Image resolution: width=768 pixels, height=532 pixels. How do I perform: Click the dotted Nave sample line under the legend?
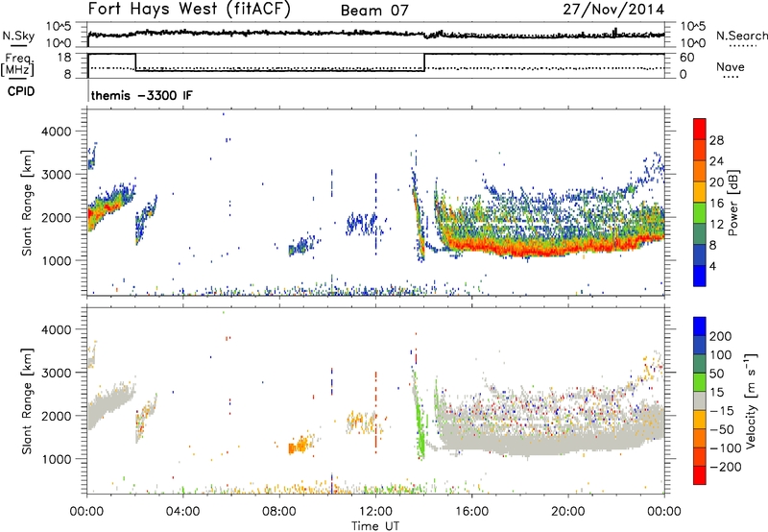(x=731, y=77)
